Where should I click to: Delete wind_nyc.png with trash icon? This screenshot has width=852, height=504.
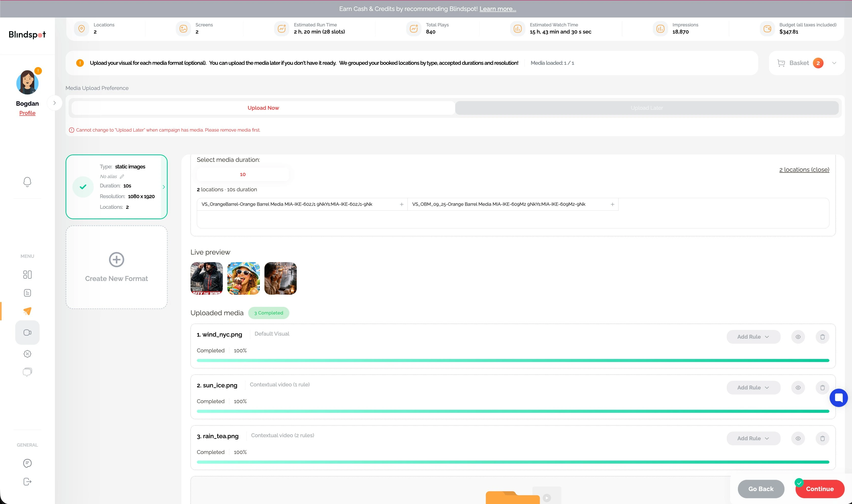pos(823,337)
